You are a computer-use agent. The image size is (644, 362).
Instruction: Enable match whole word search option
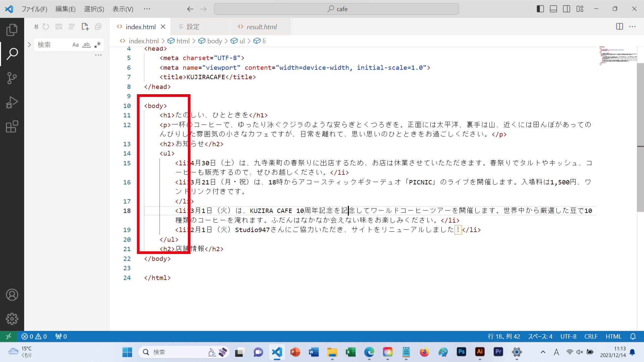pyautogui.click(x=86, y=45)
